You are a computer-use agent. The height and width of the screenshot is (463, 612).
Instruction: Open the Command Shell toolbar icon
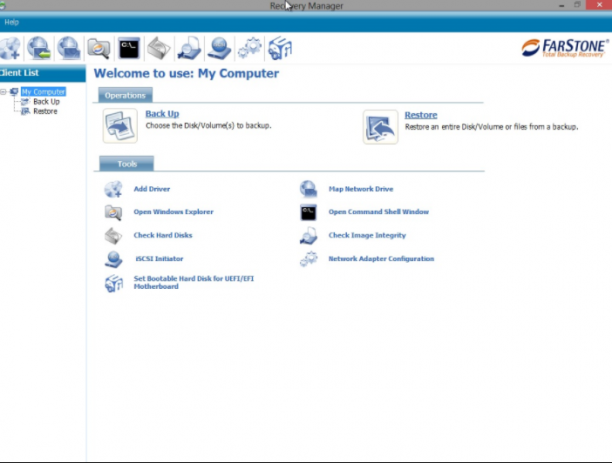click(129, 48)
